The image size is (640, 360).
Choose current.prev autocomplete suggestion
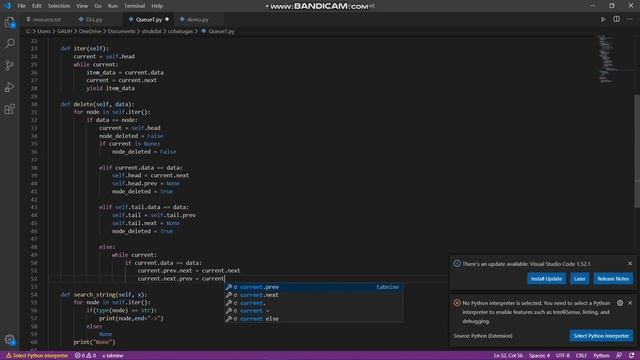tap(314, 287)
